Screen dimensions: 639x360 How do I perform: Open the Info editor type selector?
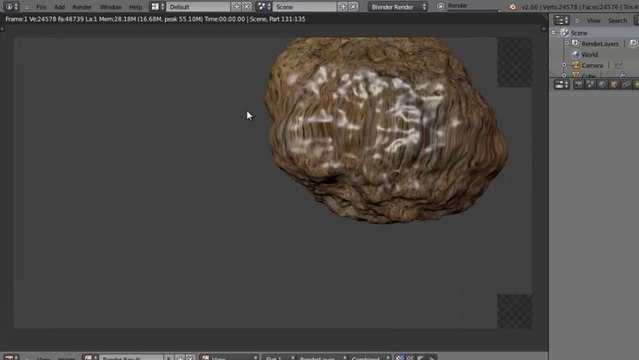click(10, 7)
